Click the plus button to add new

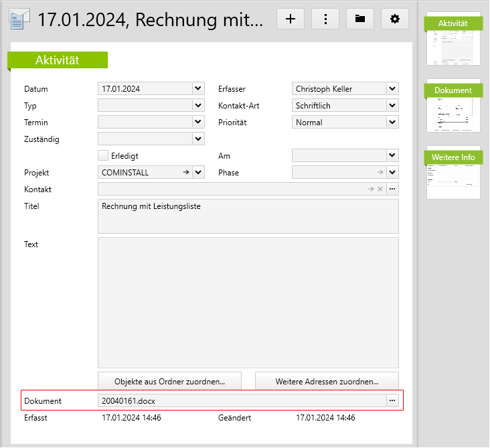tap(290, 19)
